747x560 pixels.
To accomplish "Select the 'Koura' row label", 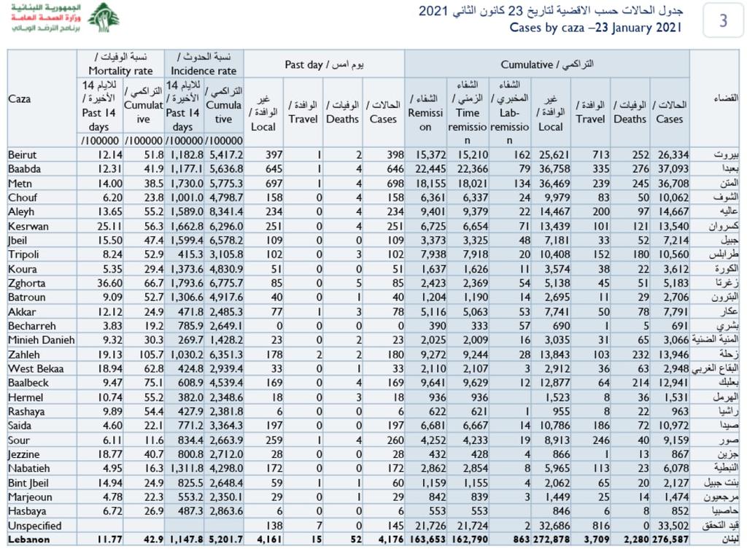I will pos(22,269).
